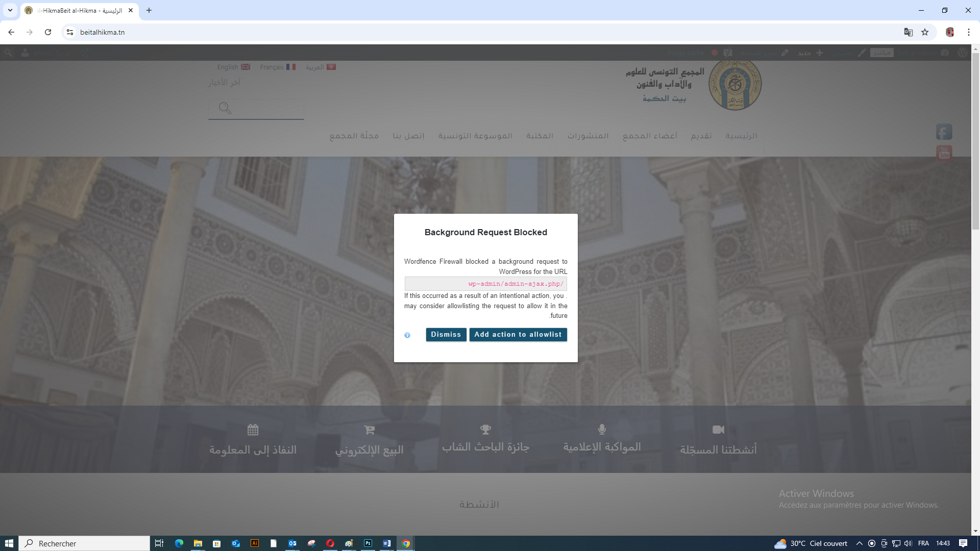The width and height of the screenshot is (980, 551).
Task: Dismiss the Wordfence blocked request dialog
Action: [446, 335]
